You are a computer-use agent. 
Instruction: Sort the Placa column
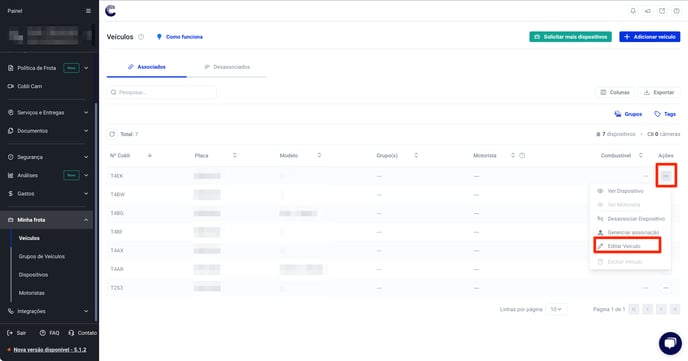(235, 155)
